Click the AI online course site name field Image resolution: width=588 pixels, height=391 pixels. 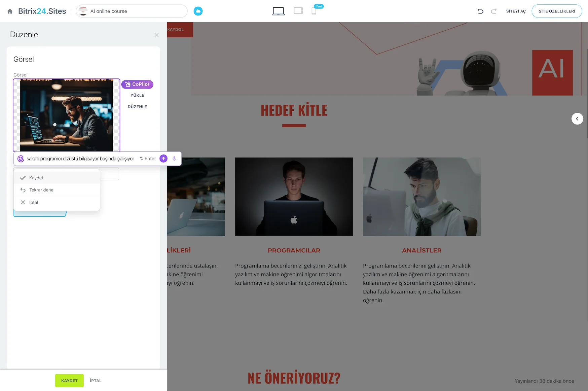click(132, 11)
